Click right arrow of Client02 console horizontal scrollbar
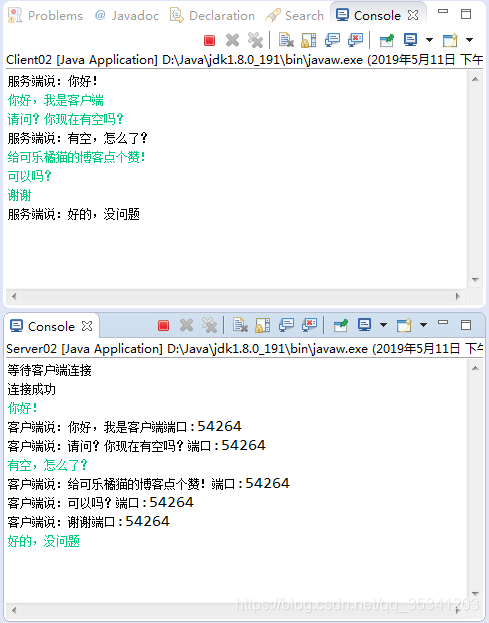The image size is (489, 623). click(458, 296)
